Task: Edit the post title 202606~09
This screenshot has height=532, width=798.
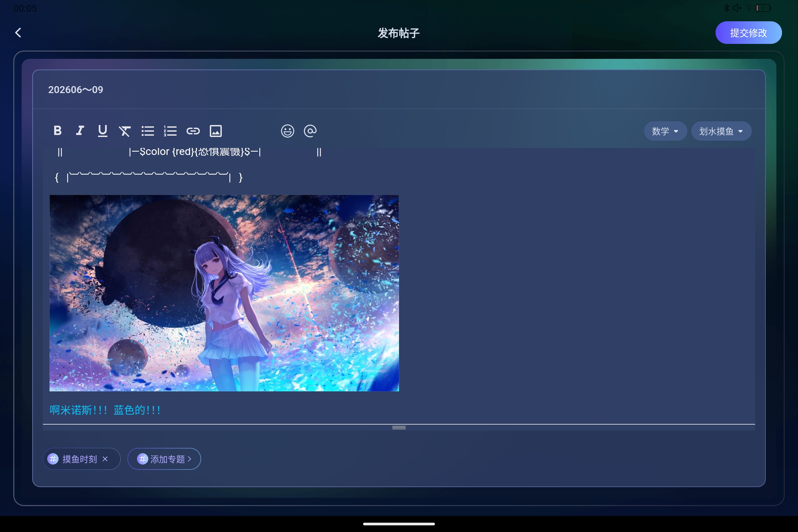Action: click(399, 89)
